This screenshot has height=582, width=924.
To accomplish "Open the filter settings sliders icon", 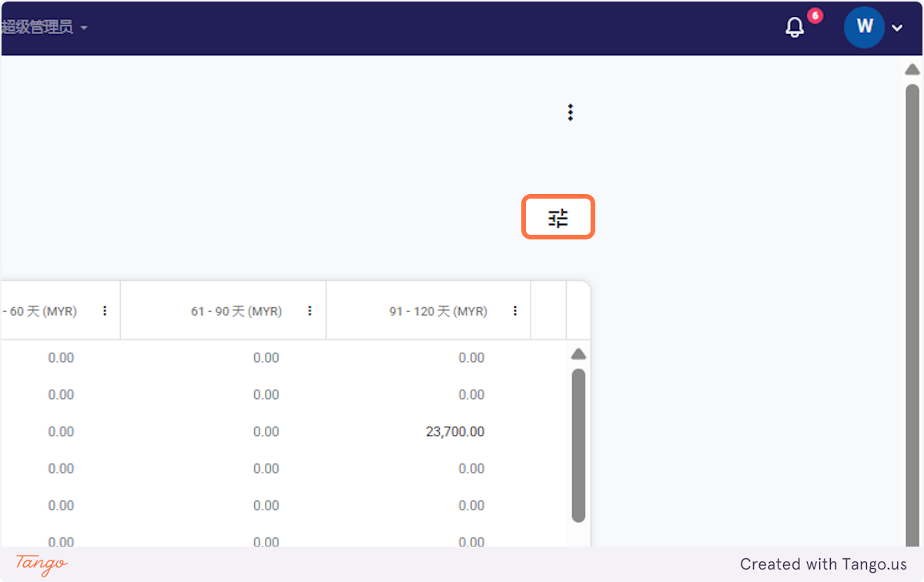I will pyautogui.click(x=558, y=218).
